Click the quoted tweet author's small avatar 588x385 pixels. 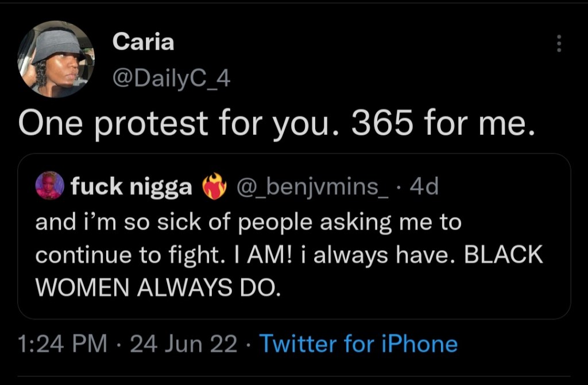point(49,186)
